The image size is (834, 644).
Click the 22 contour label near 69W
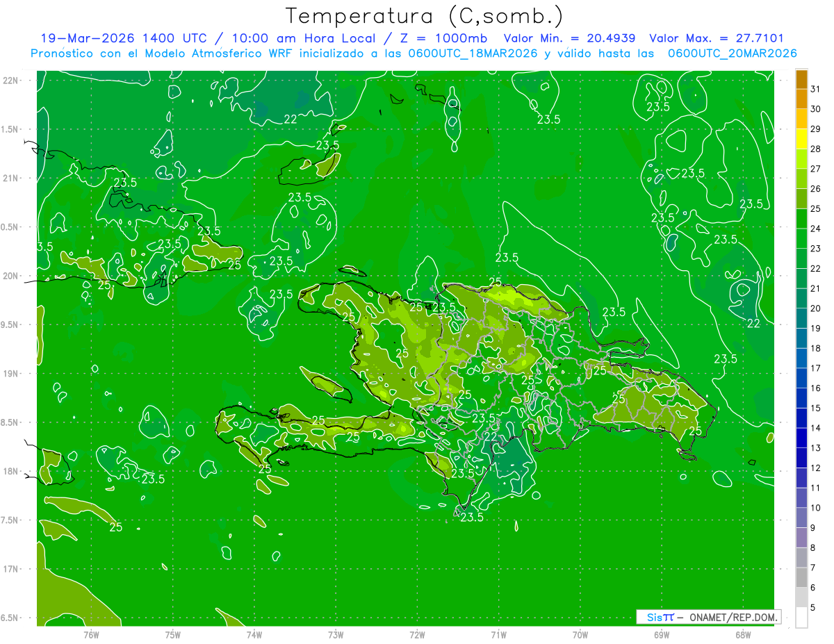click(753, 324)
